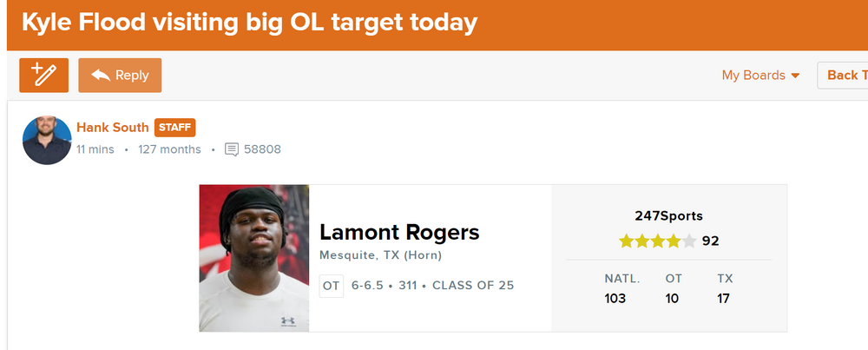Click the 247Sports rating label
Image resolution: width=868 pixels, height=350 pixels.
668,215
